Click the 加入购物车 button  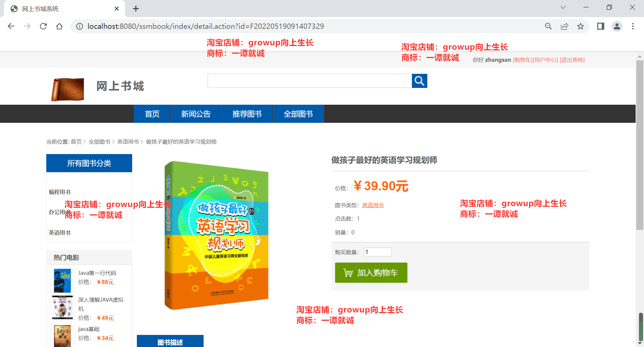(x=371, y=272)
